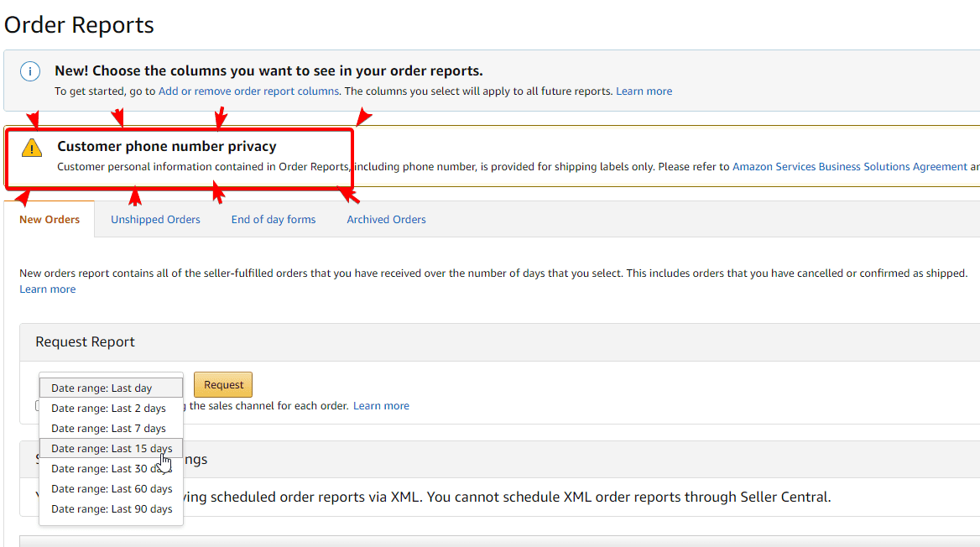
Task: Select Date range: Last 30 days option
Action: (x=111, y=468)
